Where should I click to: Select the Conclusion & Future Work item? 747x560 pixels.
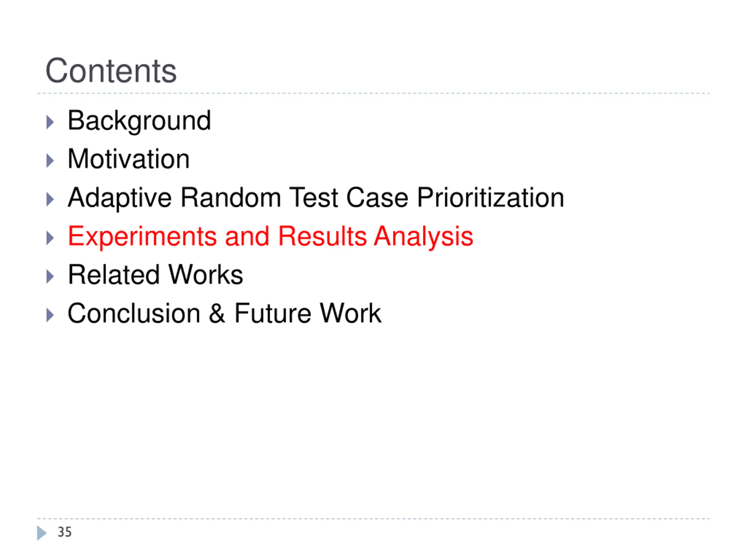pyautogui.click(x=225, y=313)
